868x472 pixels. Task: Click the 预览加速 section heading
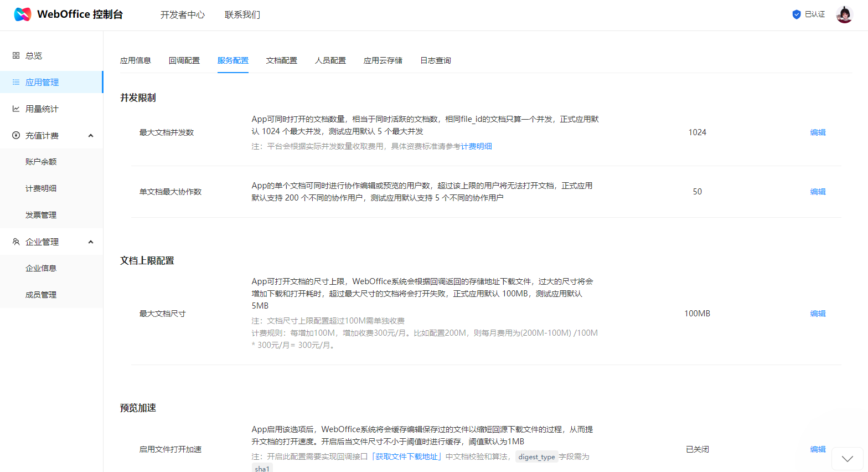point(138,408)
